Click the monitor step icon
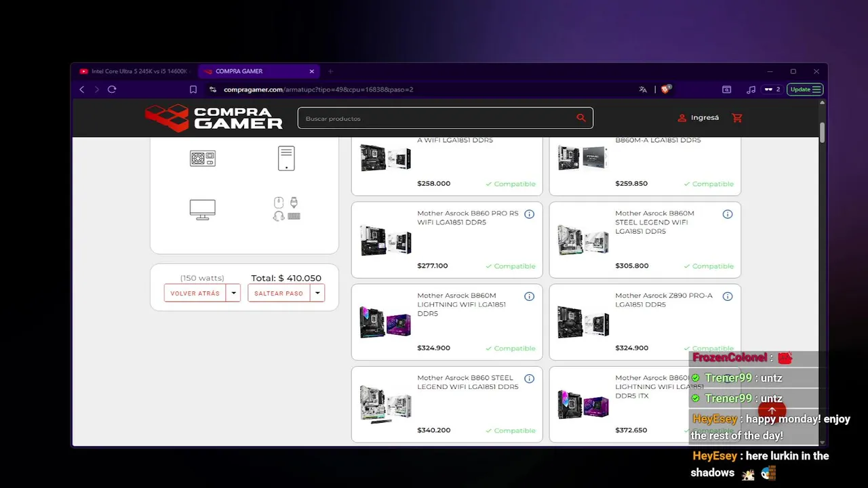Image resolution: width=868 pixels, height=488 pixels. pyautogui.click(x=203, y=209)
